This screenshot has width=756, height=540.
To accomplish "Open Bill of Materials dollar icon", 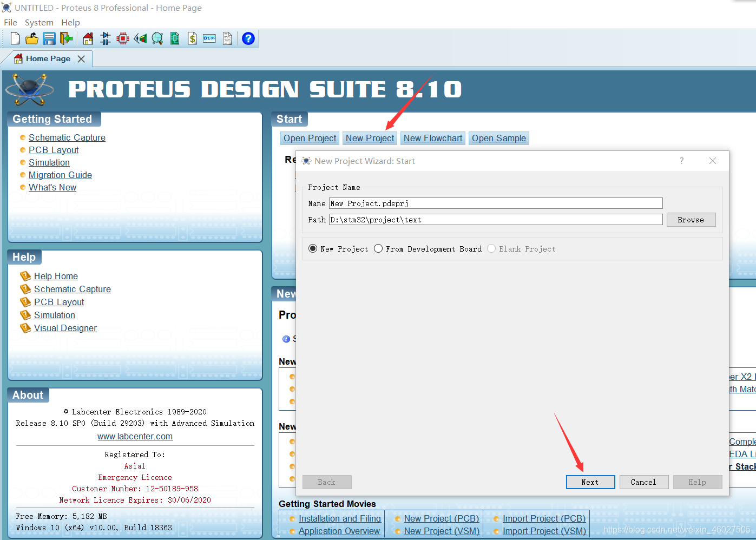I will [x=192, y=38].
